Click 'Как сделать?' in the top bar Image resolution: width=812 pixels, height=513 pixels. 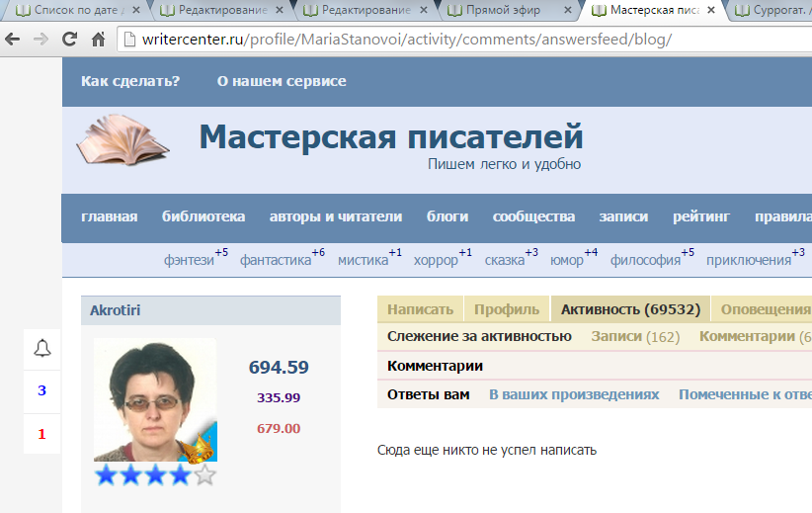pos(130,81)
